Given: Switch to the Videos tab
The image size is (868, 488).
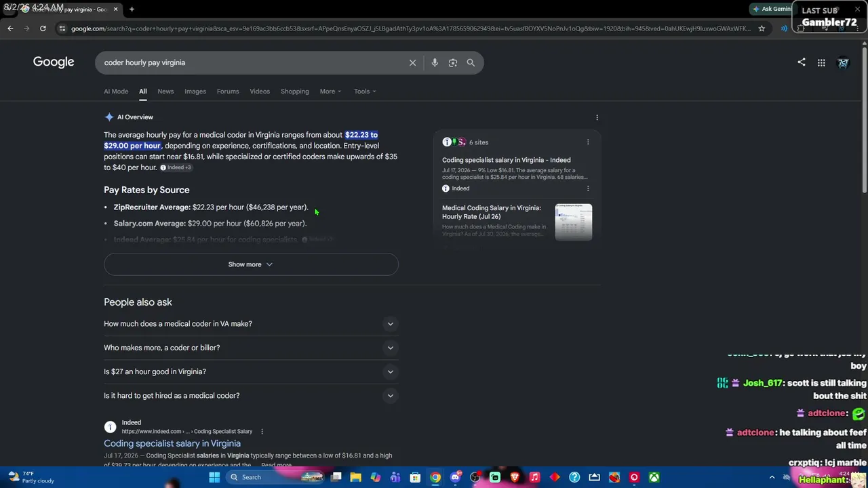Looking at the screenshot, I should pyautogui.click(x=260, y=91).
